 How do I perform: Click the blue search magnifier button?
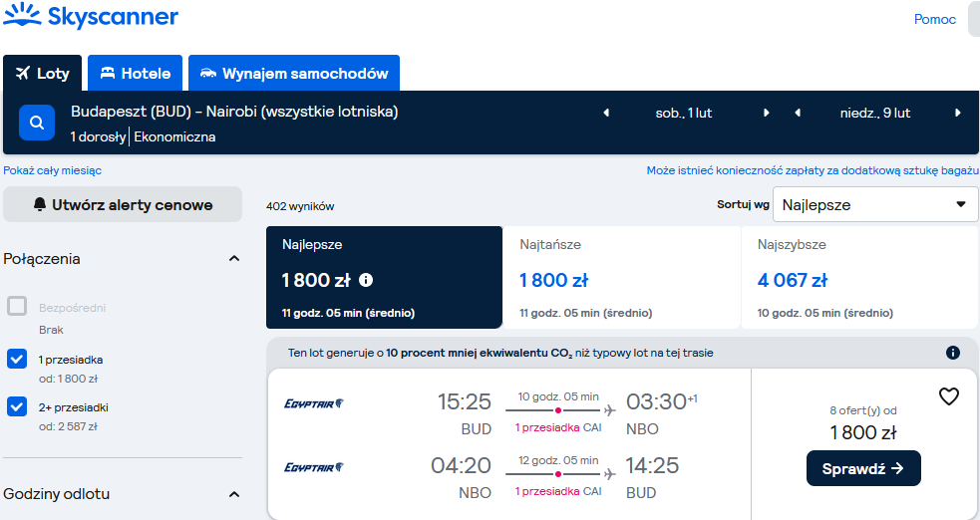pyautogui.click(x=37, y=123)
